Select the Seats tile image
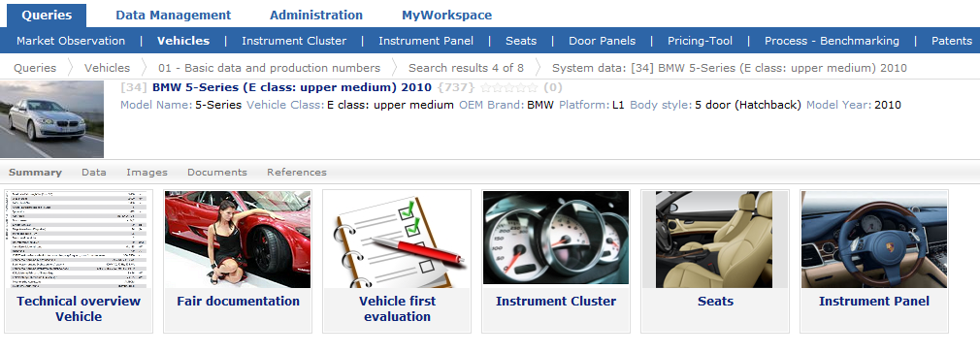This screenshot has height=353, width=980. click(715, 240)
